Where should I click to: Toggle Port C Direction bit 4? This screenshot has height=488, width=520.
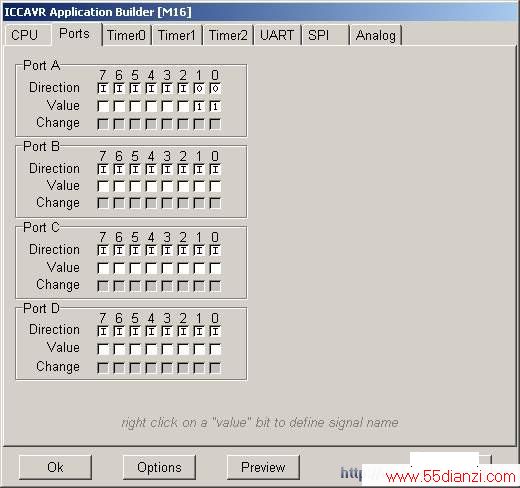[151, 250]
